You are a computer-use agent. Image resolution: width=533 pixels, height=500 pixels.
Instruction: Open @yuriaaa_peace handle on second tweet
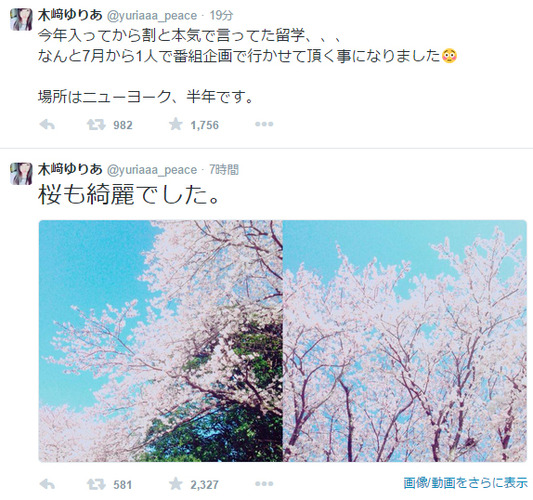pos(152,170)
